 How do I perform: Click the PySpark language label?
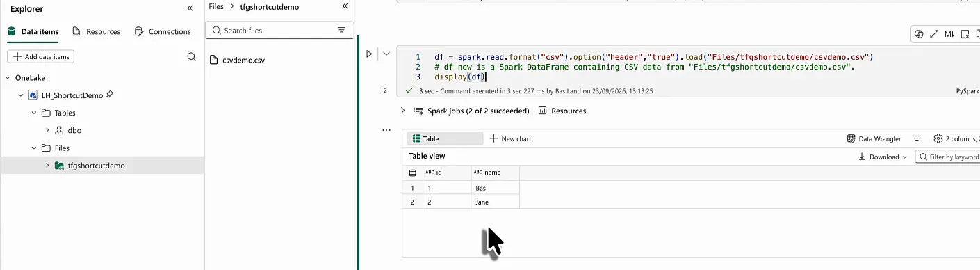click(968, 91)
